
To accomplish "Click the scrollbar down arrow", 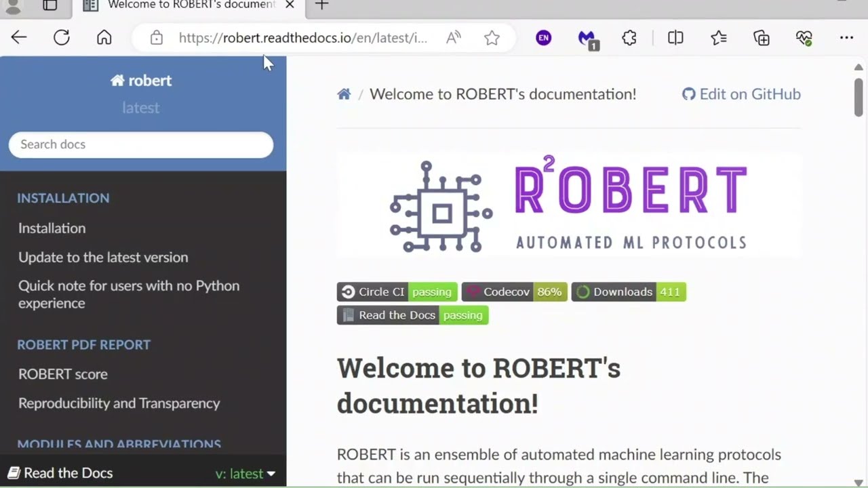I will coord(859,482).
